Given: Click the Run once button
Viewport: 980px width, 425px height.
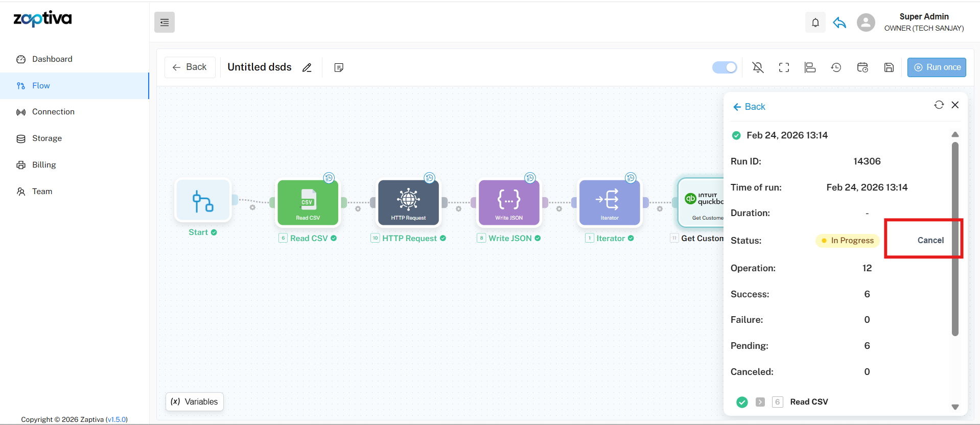Looking at the screenshot, I should point(936,67).
